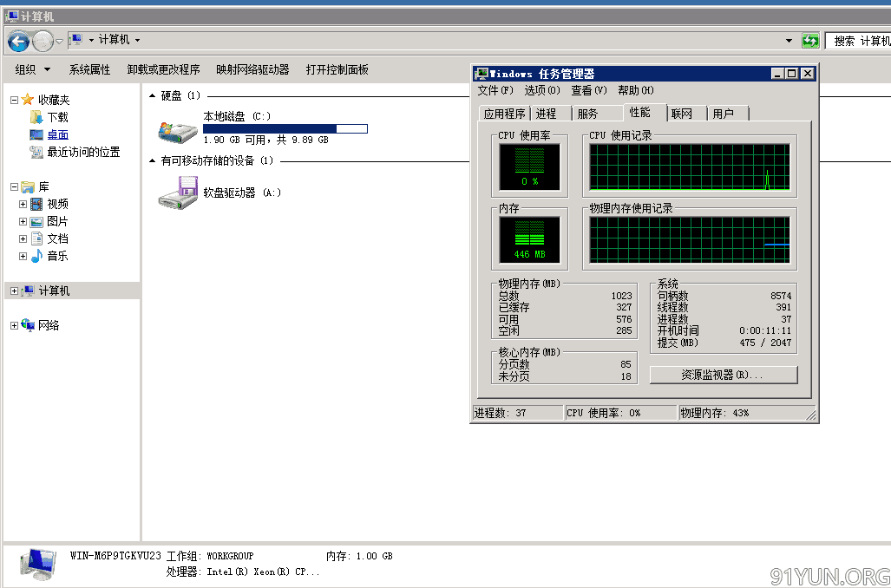Image resolution: width=891 pixels, height=588 pixels.
Task: Maximize the Task Manager window
Action: click(x=791, y=74)
